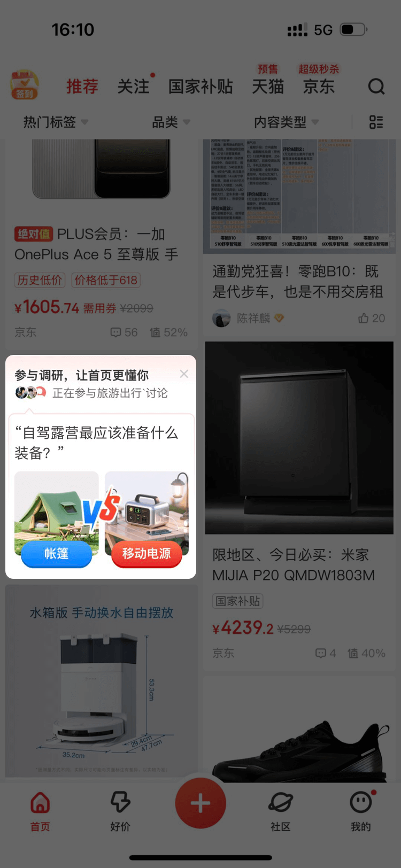Open the 社区 community planet icon
The width and height of the screenshot is (401, 868).
281,802
